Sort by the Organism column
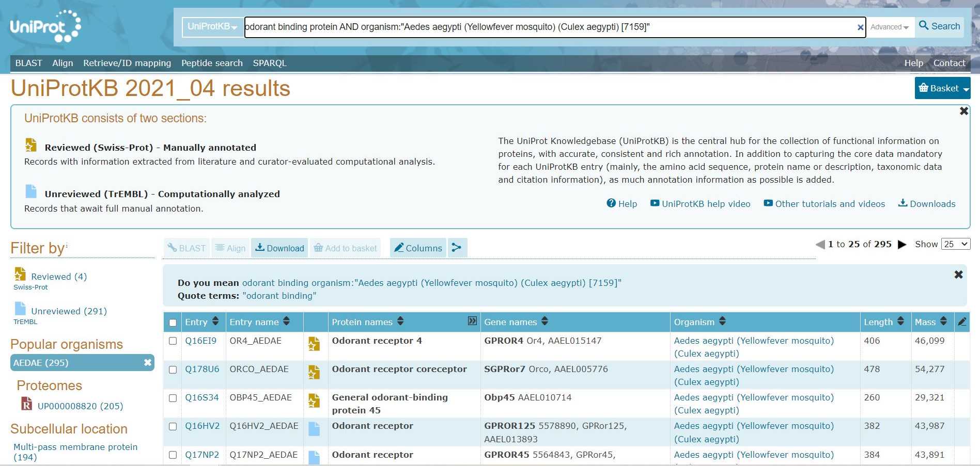 pyautogui.click(x=722, y=322)
